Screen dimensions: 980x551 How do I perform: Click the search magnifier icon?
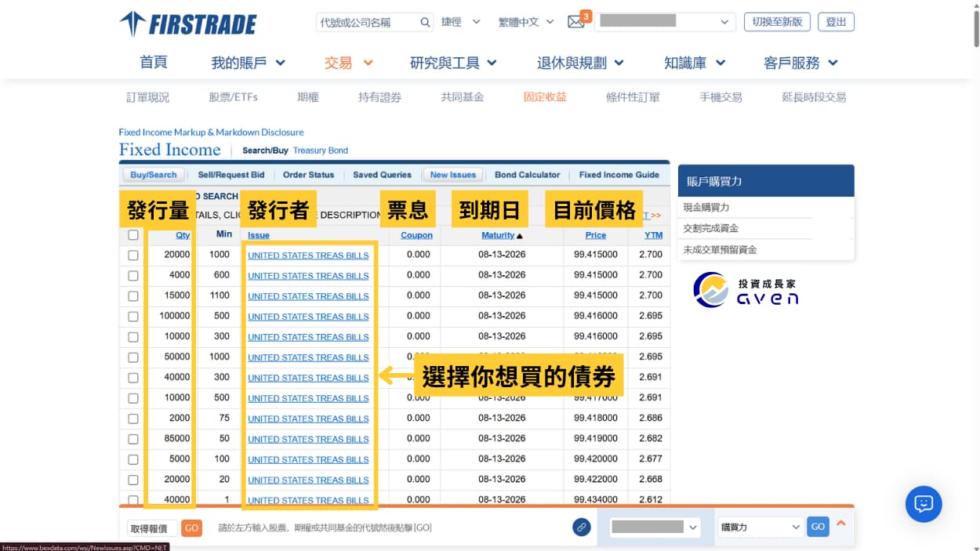coord(426,22)
